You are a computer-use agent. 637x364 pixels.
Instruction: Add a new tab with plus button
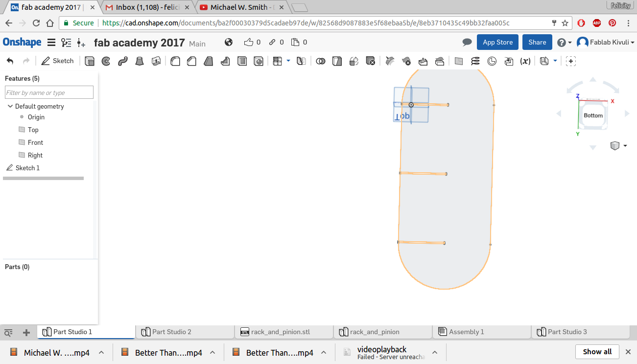[26, 332]
